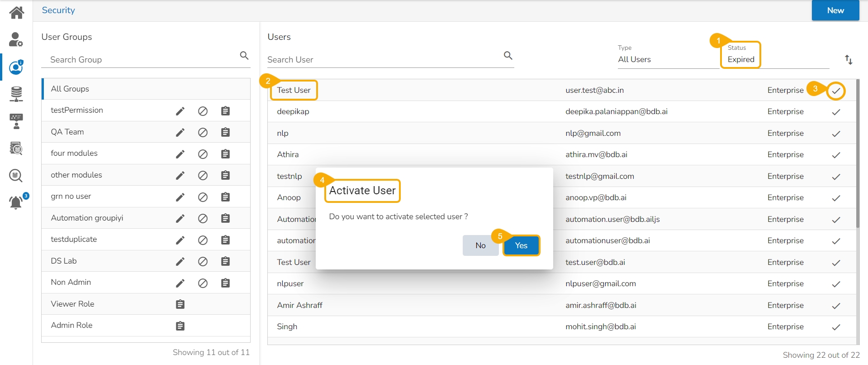Open the user settings sidebar icon
This screenshot has width=868, height=365.
click(x=16, y=40)
